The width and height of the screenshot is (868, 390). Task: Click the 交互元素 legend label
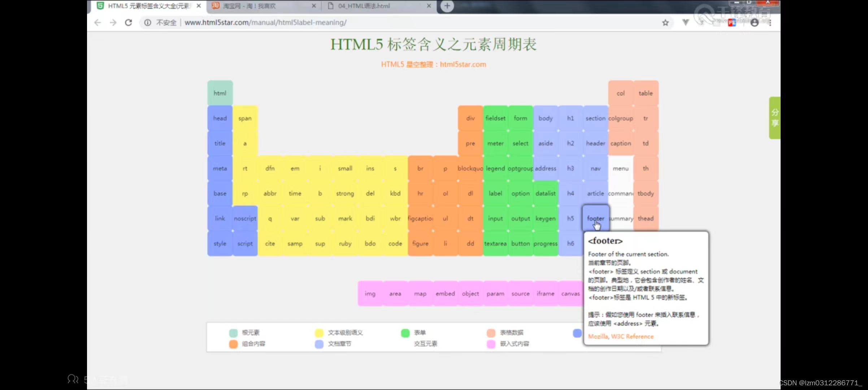pos(426,344)
